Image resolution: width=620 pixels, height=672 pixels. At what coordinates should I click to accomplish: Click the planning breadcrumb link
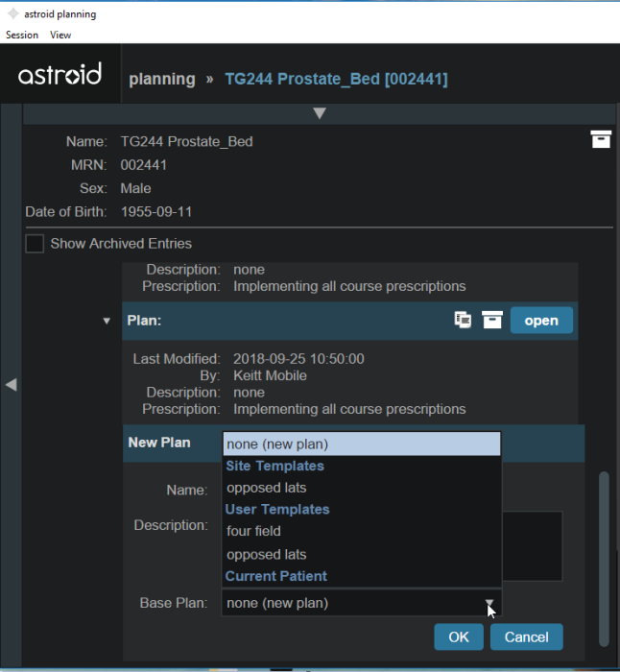[162, 79]
